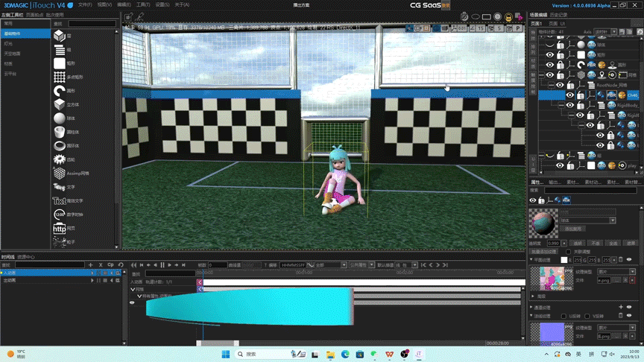Add a 文字 text component
The height and width of the screenshot is (362, 644).
point(60,187)
